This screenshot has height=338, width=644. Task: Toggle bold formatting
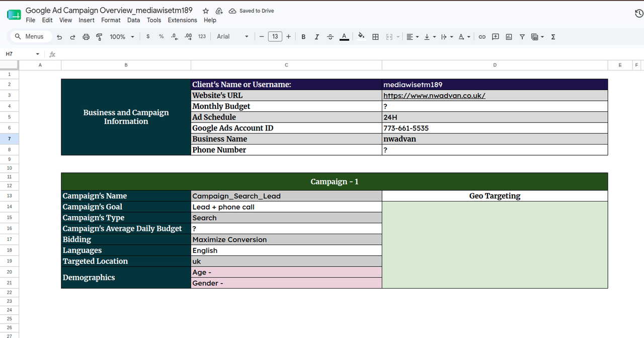click(303, 37)
